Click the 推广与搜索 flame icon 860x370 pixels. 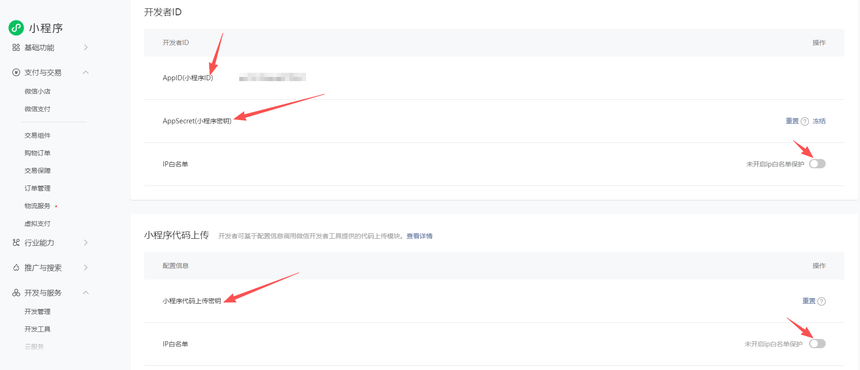[16, 268]
